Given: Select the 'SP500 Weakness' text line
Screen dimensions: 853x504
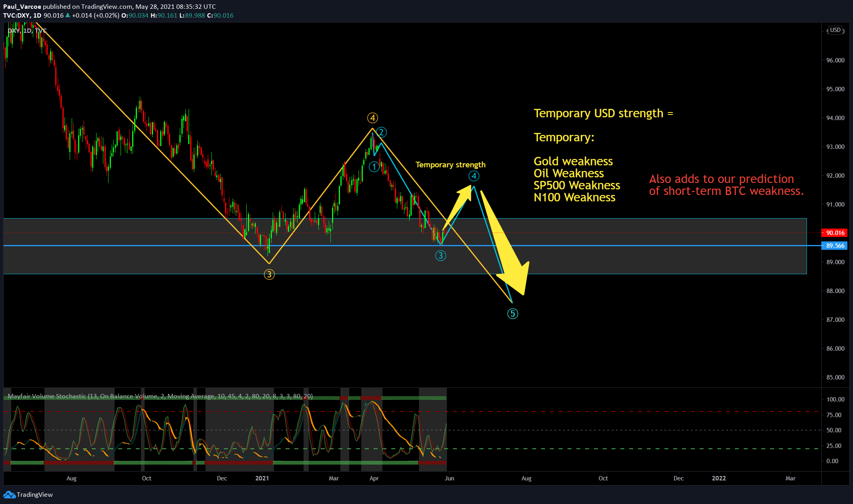Looking at the screenshot, I should tap(577, 185).
